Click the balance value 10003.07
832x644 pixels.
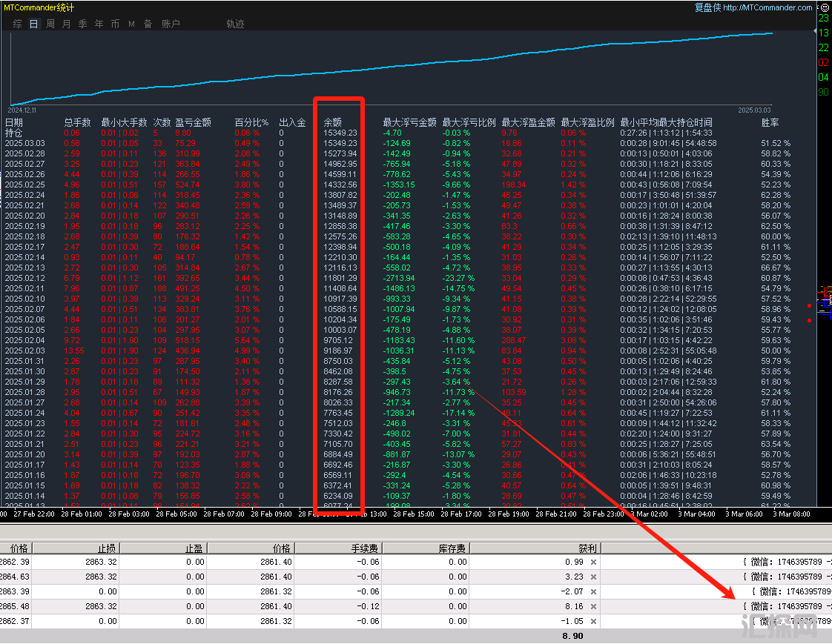coord(340,330)
